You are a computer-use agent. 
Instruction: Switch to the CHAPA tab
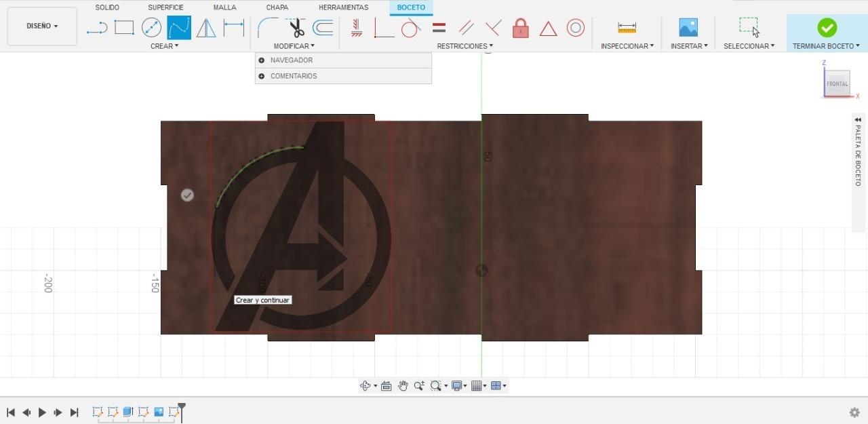pos(277,7)
